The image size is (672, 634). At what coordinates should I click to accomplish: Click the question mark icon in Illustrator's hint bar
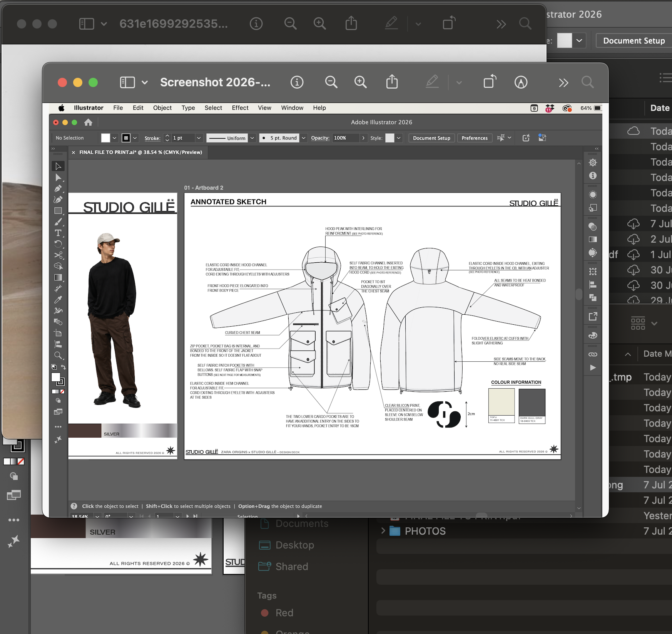(x=74, y=506)
